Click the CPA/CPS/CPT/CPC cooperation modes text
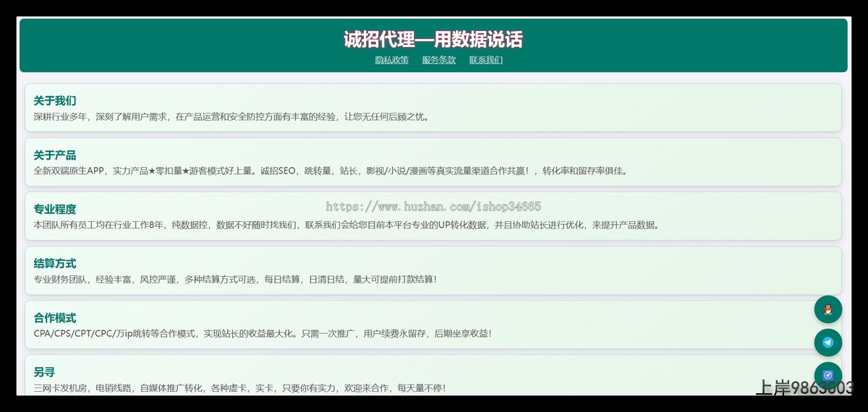Image resolution: width=868 pixels, height=412 pixels. (x=263, y=333)
